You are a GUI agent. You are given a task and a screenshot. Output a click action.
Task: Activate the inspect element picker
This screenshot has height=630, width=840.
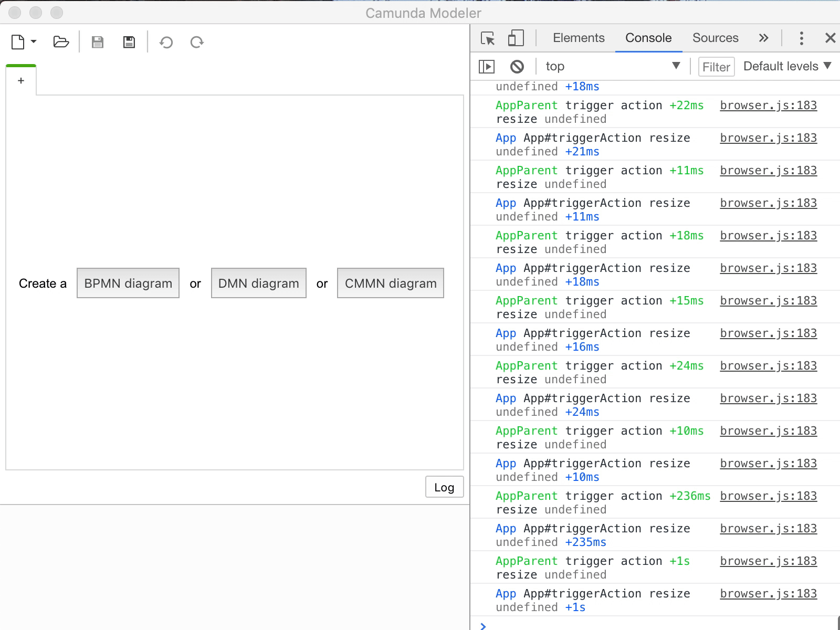pyautogui.click(x=488, y=38)
